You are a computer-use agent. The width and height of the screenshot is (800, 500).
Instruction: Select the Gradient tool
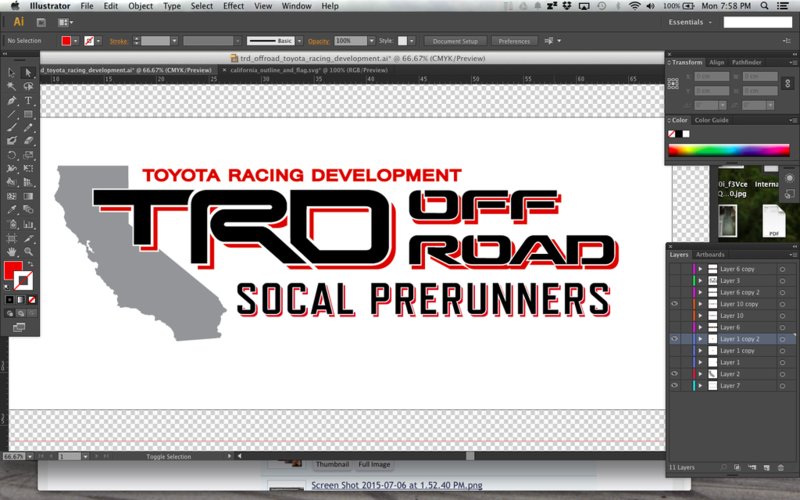click(x=28, y=196)
